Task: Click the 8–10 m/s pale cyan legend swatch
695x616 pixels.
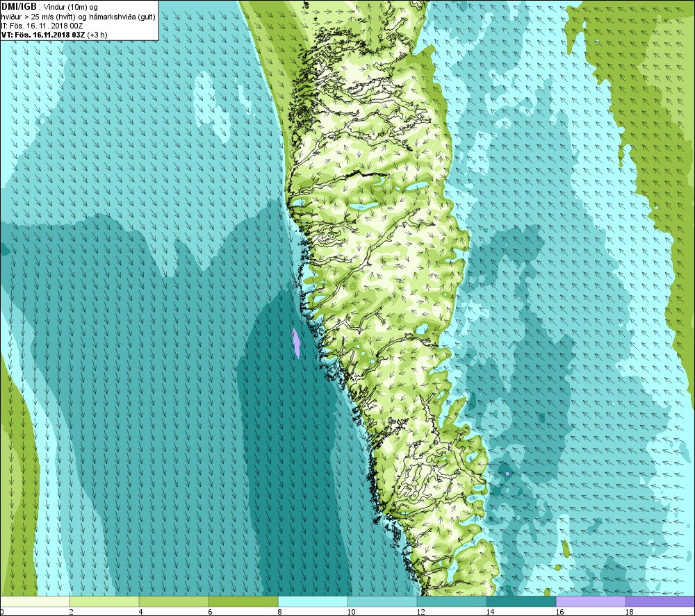Action: 313,601
